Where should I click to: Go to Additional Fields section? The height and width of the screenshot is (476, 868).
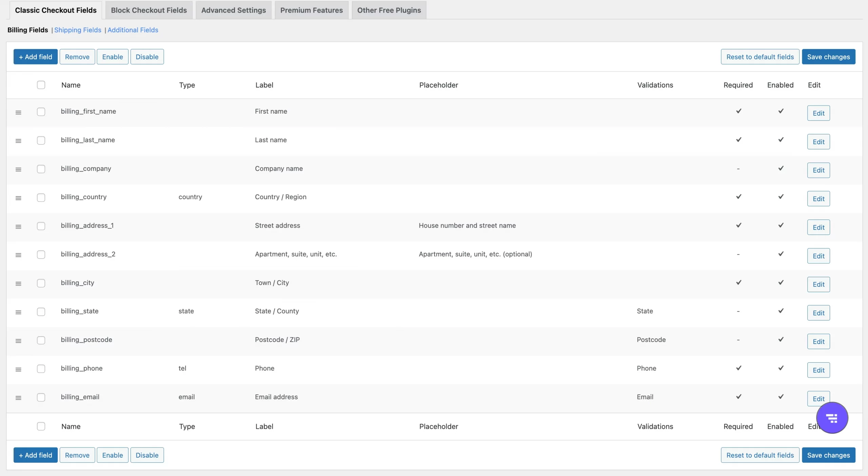(x=133, y=30)
